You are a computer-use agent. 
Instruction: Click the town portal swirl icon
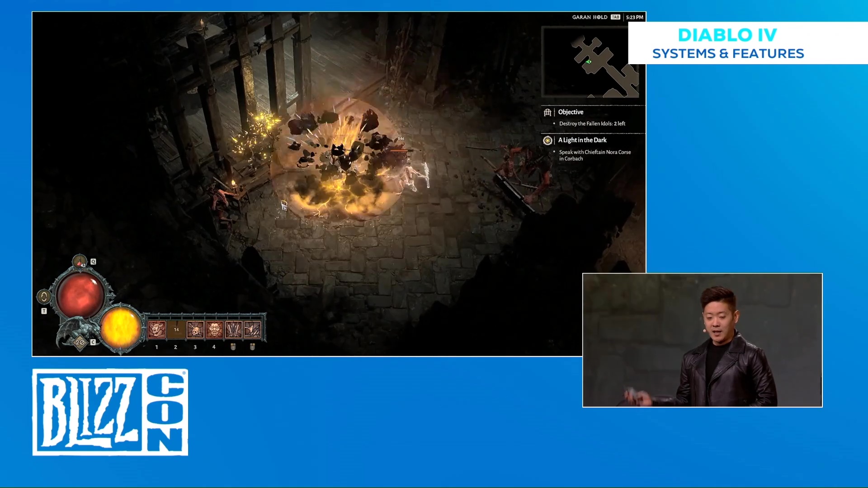[x=44, y=297]
